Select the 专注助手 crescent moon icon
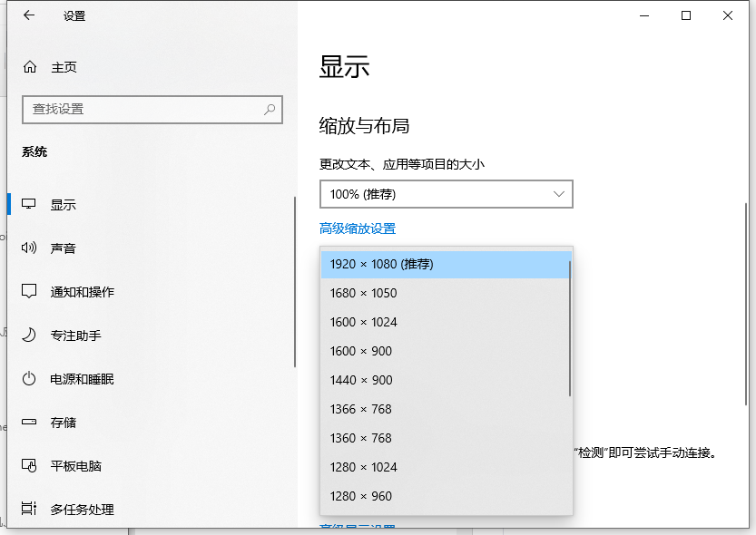756x535 pixels. pyautogui.click(x=28, y=335)
